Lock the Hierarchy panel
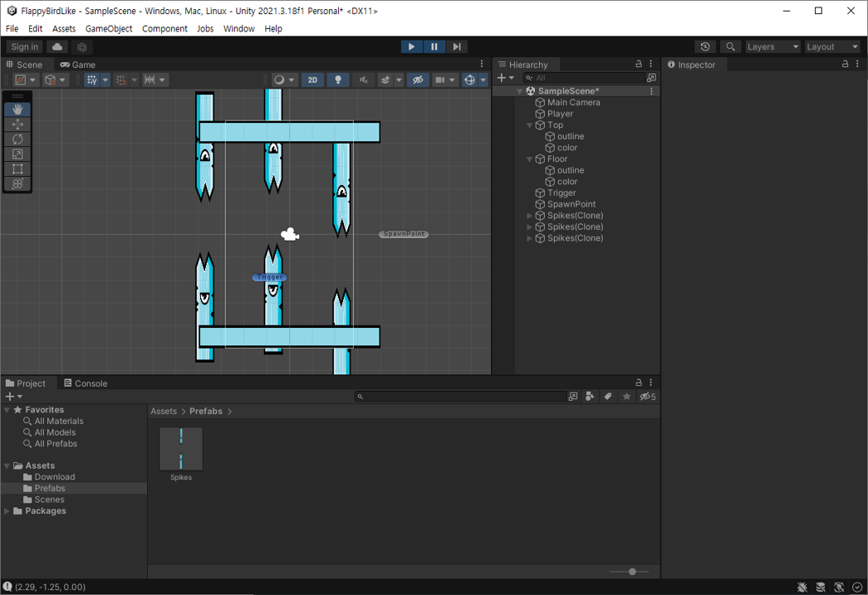 tap(638, 64)
